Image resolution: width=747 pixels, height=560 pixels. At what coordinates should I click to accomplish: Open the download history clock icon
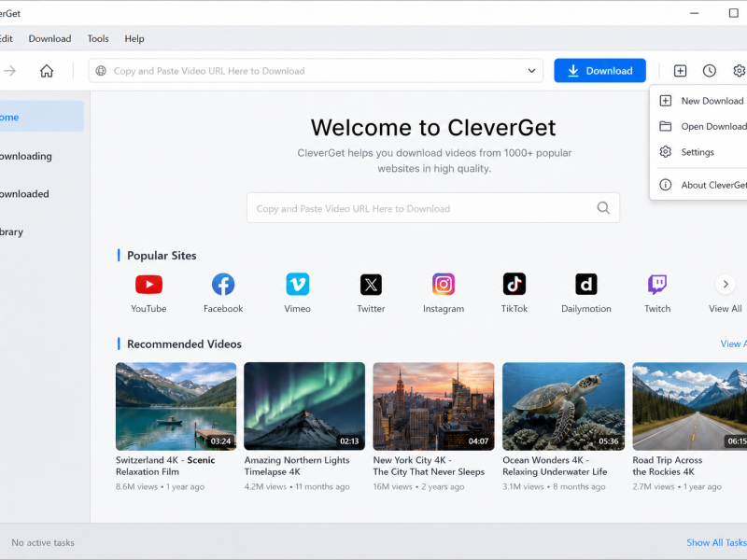pyautogui.click(x=710, y=71)
